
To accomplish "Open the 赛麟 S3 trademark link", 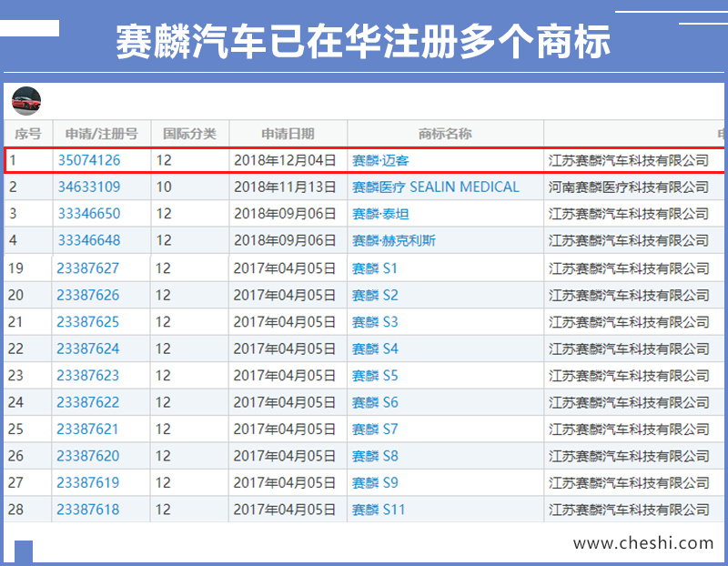I will (x=375, y=322).
